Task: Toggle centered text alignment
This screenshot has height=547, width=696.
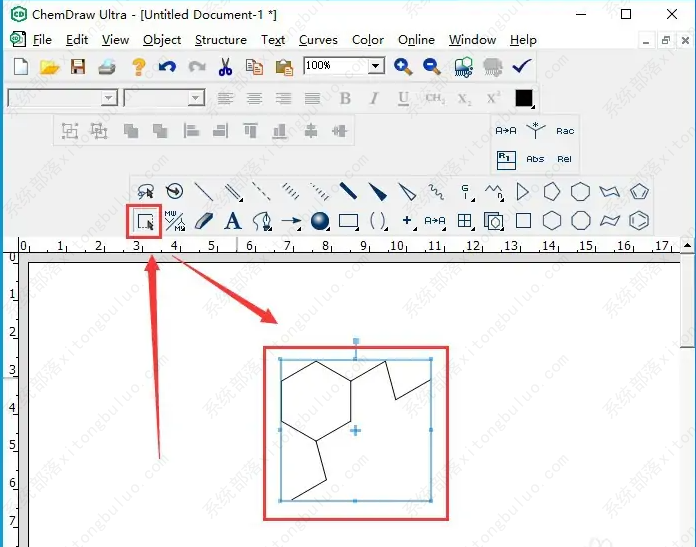Action: tap(254, 98)
